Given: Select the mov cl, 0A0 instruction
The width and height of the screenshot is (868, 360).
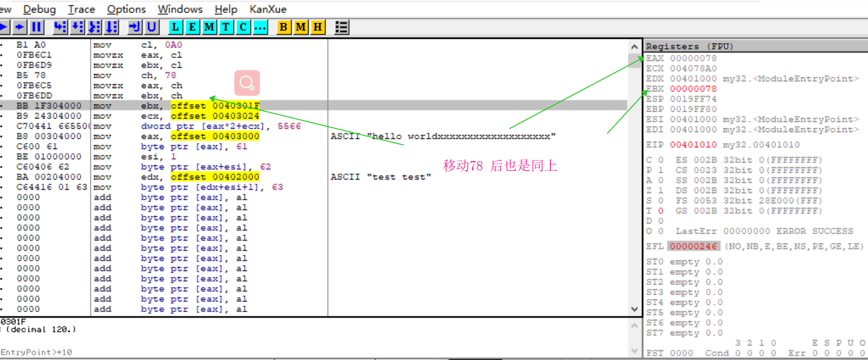Looking at the screenshot, I should (x=137, y=45).
